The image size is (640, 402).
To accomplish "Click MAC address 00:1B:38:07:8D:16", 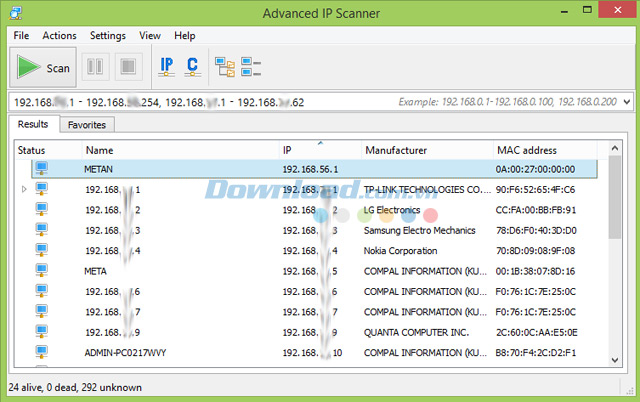I will [x=535, y=271].
